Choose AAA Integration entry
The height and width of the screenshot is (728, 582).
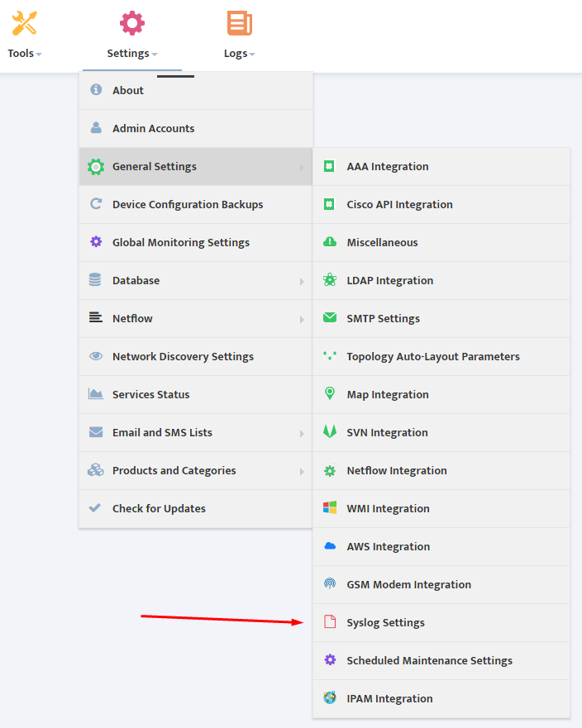441,167
